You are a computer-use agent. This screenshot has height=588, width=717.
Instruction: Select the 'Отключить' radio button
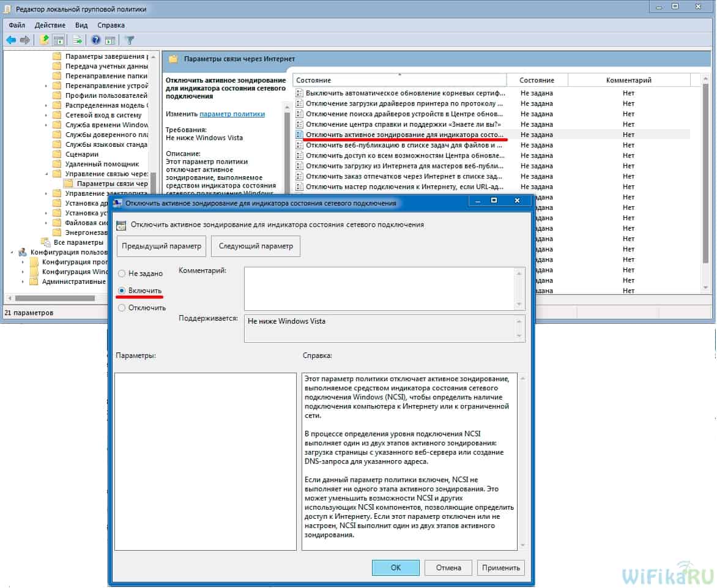pos(122,308)
